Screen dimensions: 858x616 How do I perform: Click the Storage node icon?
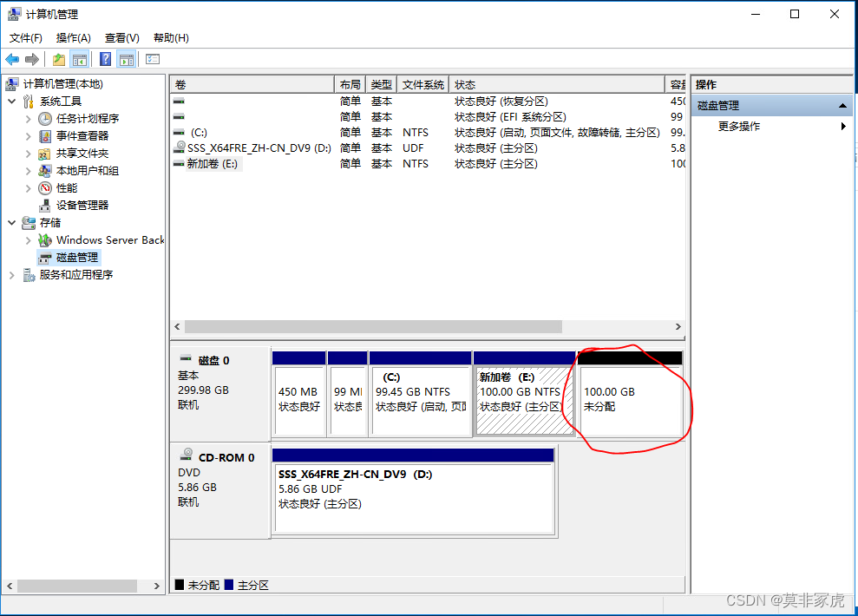coord(29,223)
